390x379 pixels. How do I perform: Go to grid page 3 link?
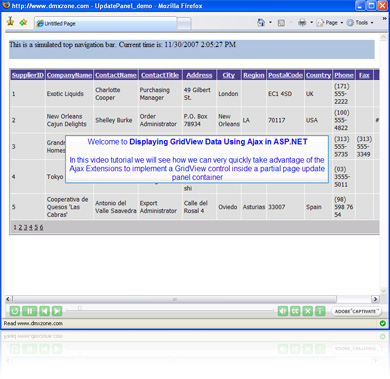pos(25,227)
